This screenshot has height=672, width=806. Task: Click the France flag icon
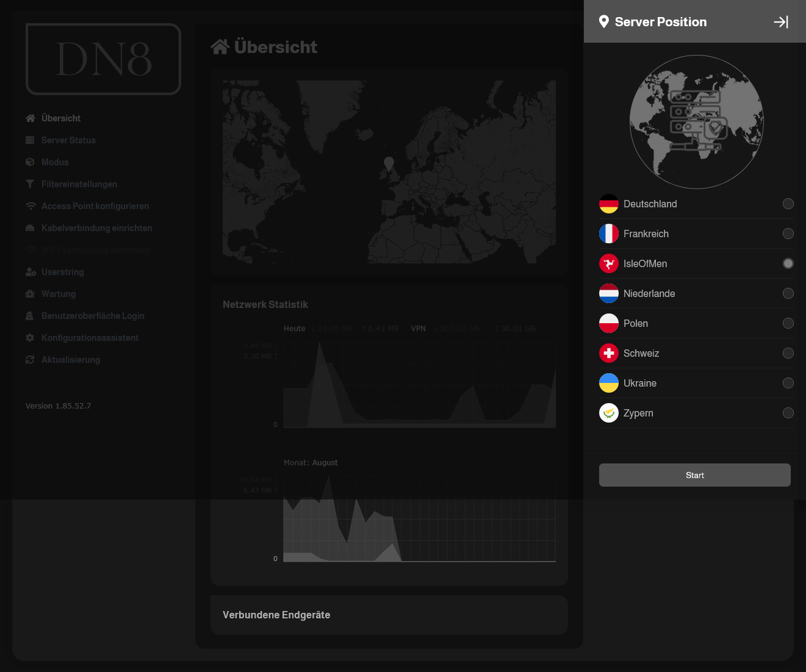click(x=608, y=234)
